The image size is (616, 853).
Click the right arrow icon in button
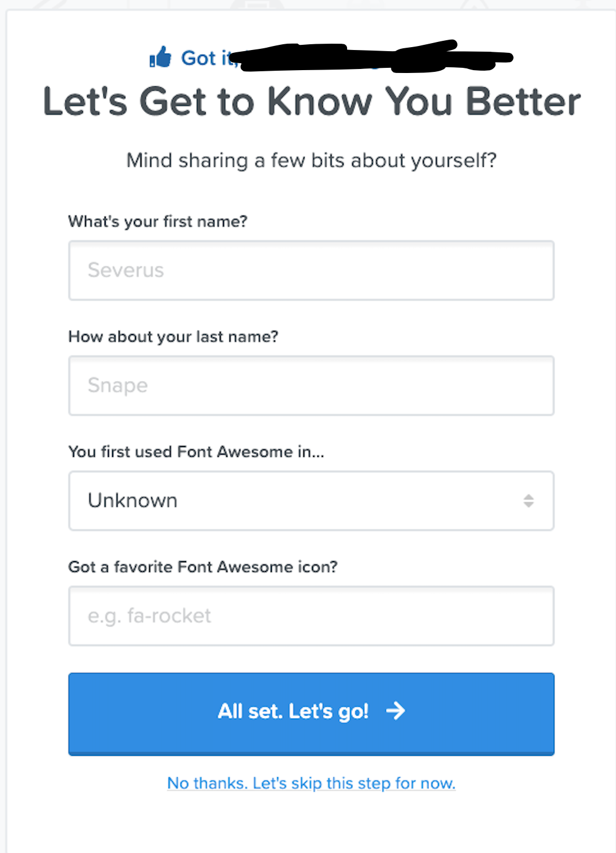point(395,711)
